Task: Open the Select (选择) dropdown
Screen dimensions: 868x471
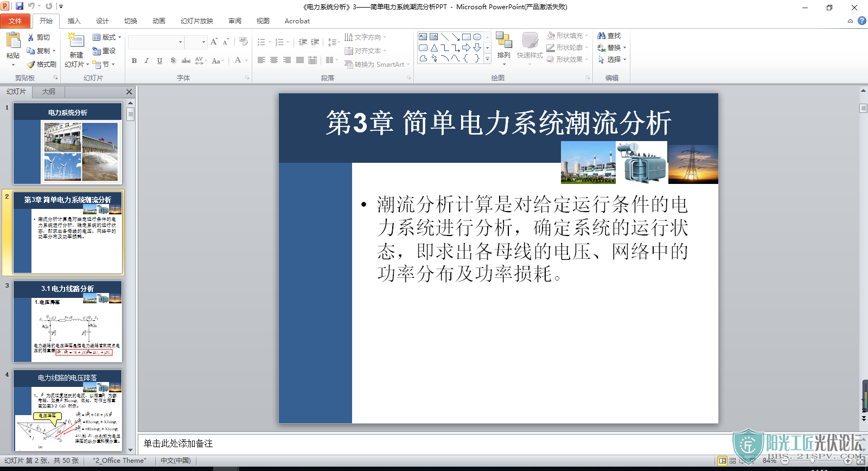Action: 612,59
